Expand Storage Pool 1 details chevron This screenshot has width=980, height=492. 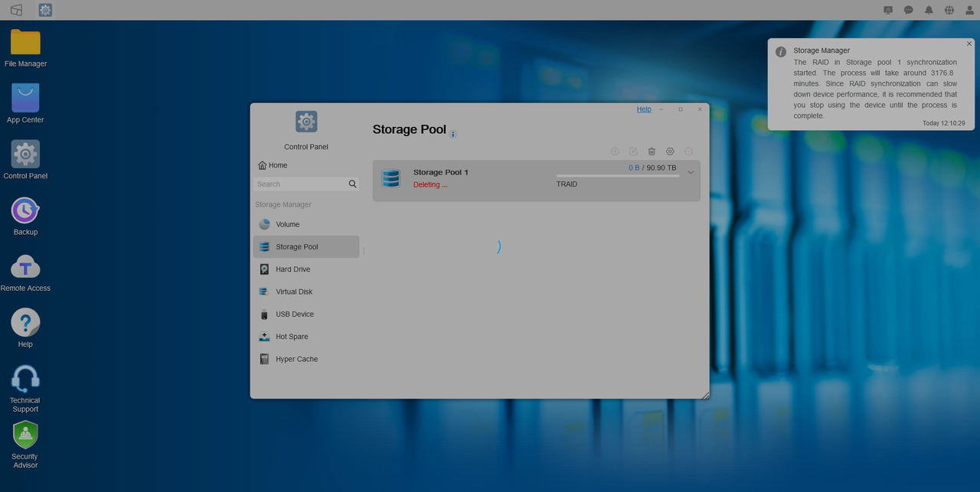(691, 172)
